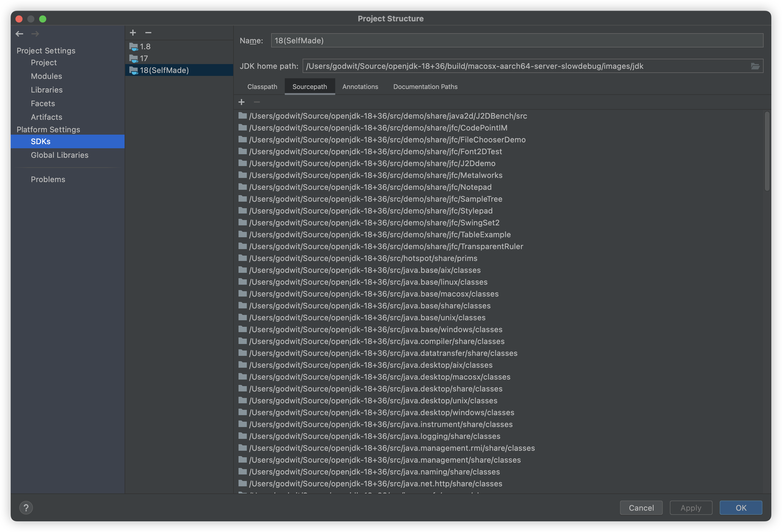The image size is (782, 532).
Task: Select the 17 SDK entry
Action: (144, 58)
